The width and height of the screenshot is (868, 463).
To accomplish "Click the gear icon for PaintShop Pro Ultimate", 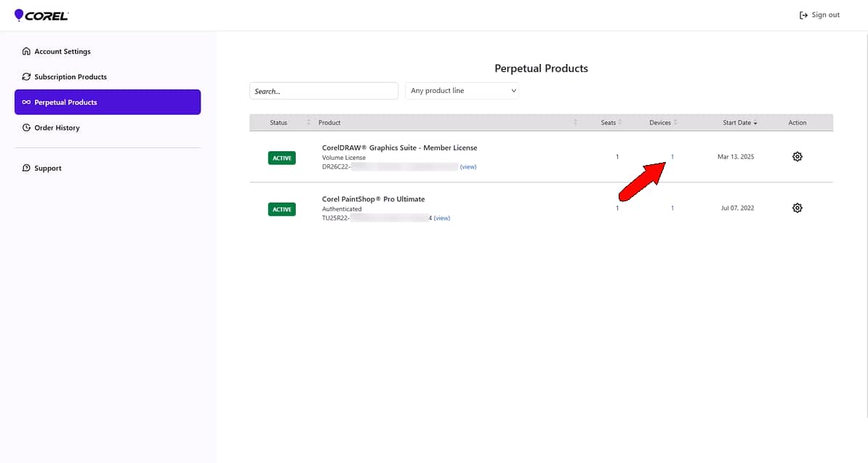I will click(797, 208).
